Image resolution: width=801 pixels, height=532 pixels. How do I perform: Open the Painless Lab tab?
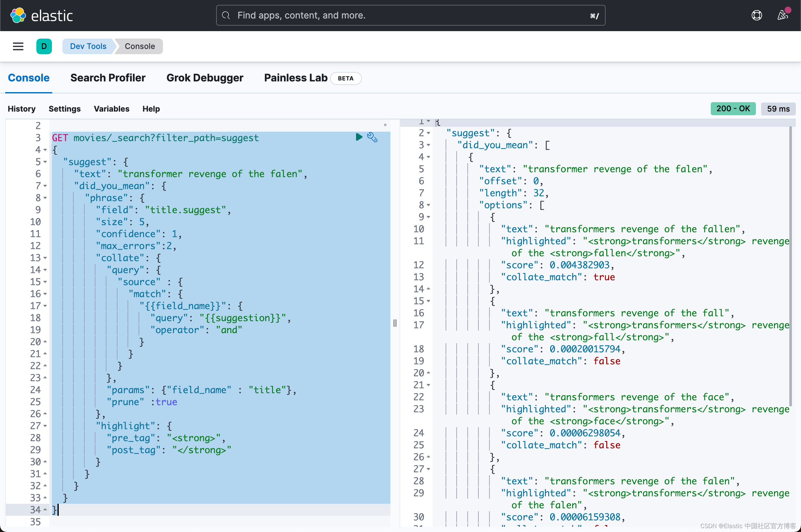coord(295,78)
